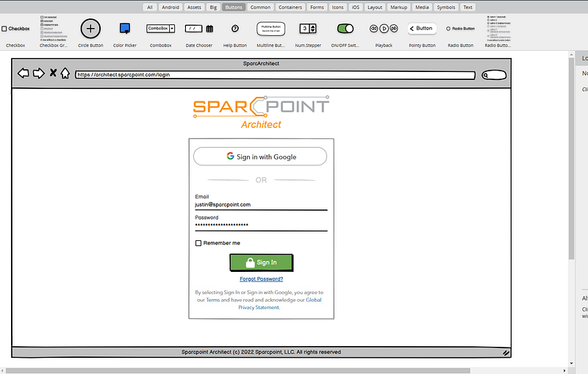The image size is (588, 374).
Task: Switch to the Forms tab
Action: pos(317,7)
